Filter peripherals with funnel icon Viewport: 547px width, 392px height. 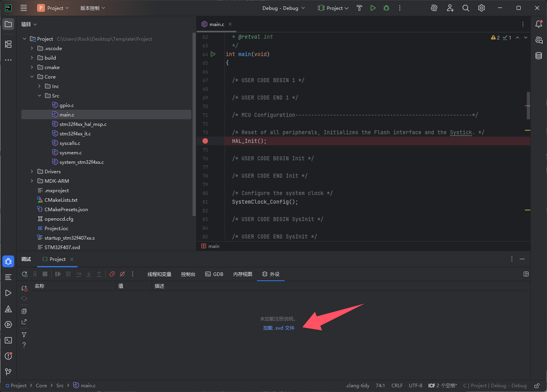tap(24, 335)
